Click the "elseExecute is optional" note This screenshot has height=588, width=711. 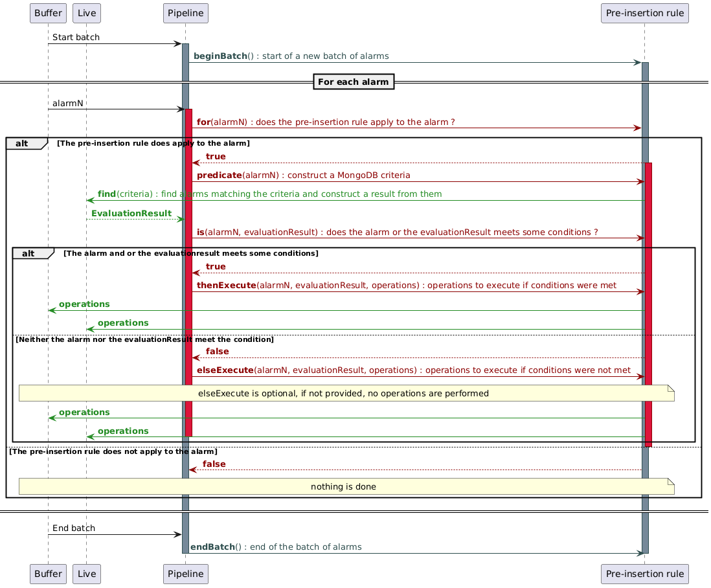tap(346, 393)
